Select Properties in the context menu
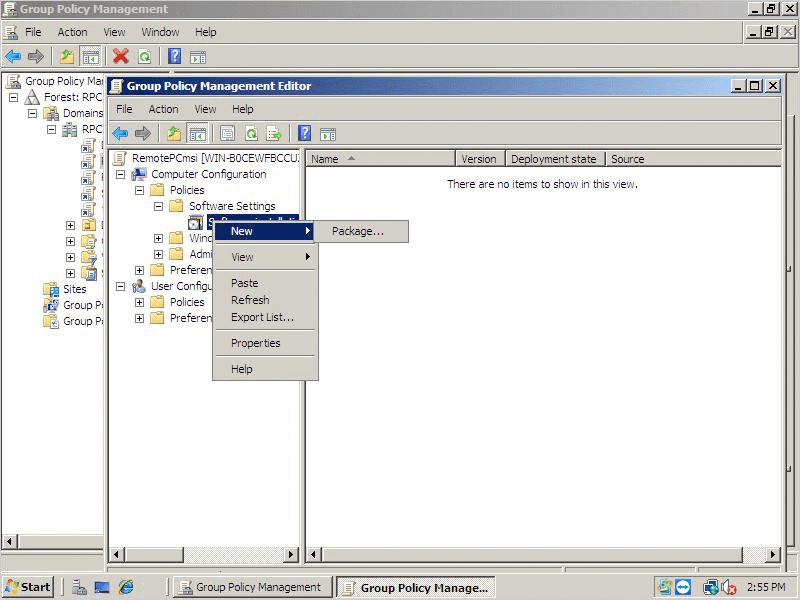Viewport: 800px width, 600px height. coord(255,343)
